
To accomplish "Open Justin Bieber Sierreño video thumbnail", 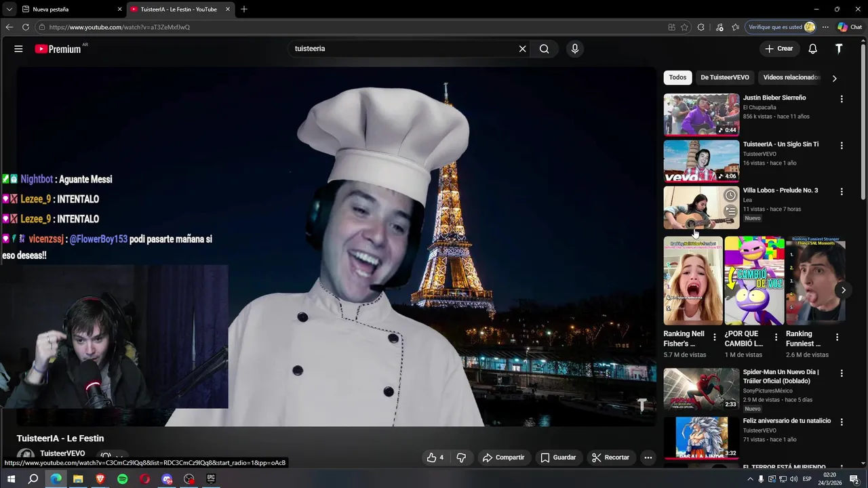I will pos(701,115).
